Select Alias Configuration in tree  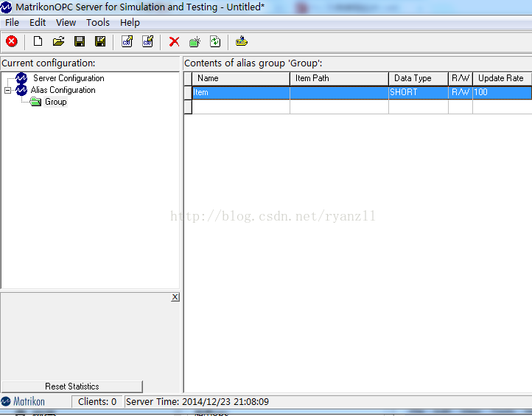coord(63,90)
